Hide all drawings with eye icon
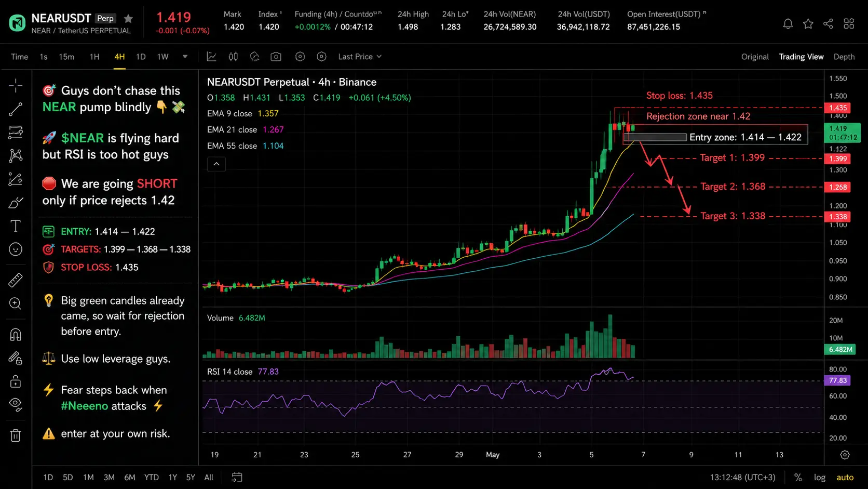 click(16, 404)
